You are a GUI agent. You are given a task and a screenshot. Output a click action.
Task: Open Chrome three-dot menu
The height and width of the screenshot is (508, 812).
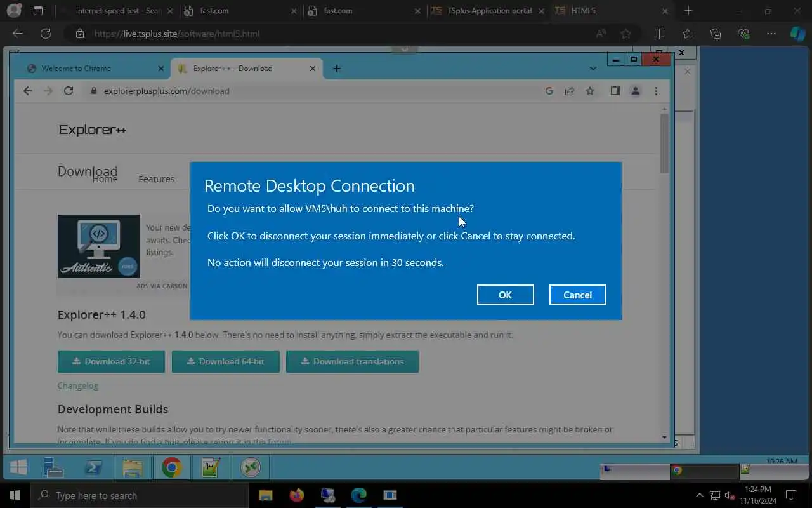pyautogui.click(x=656, y=91)
